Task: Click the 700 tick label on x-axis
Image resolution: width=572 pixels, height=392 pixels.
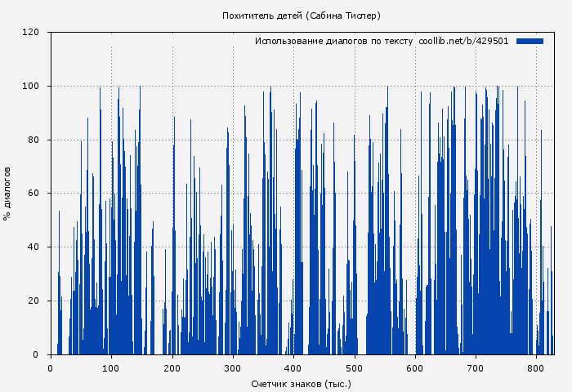Action: click(x=476, y=367)
